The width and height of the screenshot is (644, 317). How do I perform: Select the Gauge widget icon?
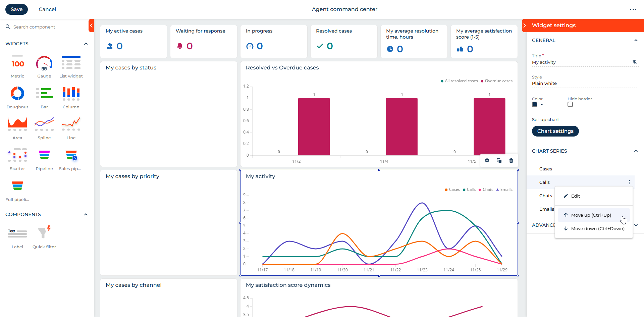[x=44, y=64]
